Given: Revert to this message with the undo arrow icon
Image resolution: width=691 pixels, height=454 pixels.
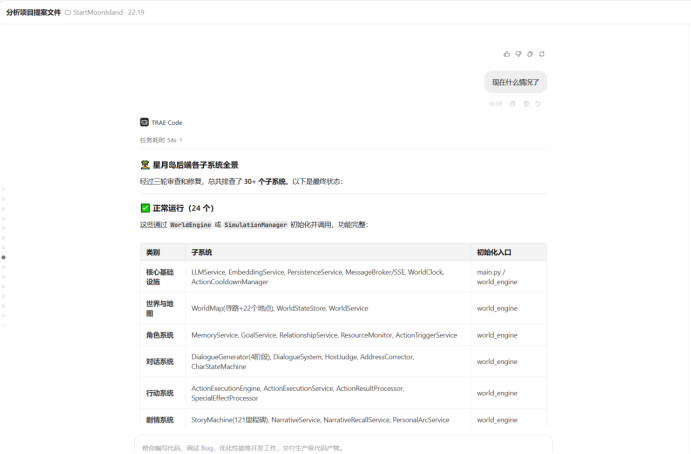Looking at the screenshot, I should [x=538, y=104].
